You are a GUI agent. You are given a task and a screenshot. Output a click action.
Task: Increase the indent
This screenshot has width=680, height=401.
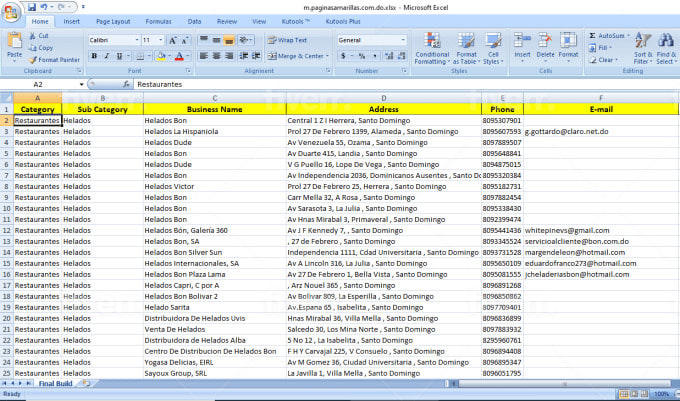coord(256,56)
